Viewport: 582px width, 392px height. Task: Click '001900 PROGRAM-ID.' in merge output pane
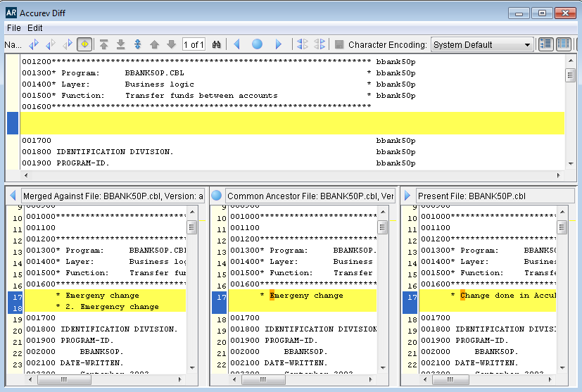click(65, 163)
